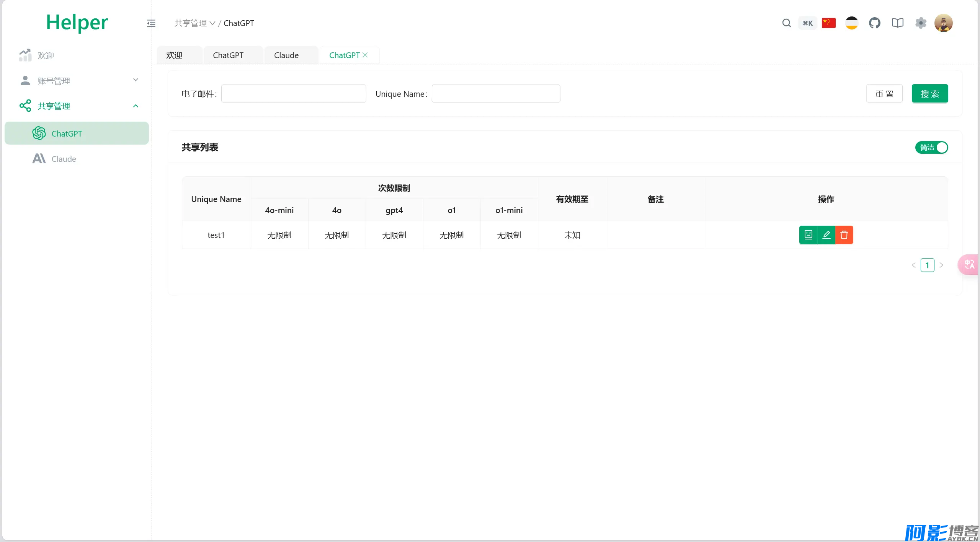
Task: Close the active ChatGPT tab
Action: pyautogui.click(x=365, y=55)
